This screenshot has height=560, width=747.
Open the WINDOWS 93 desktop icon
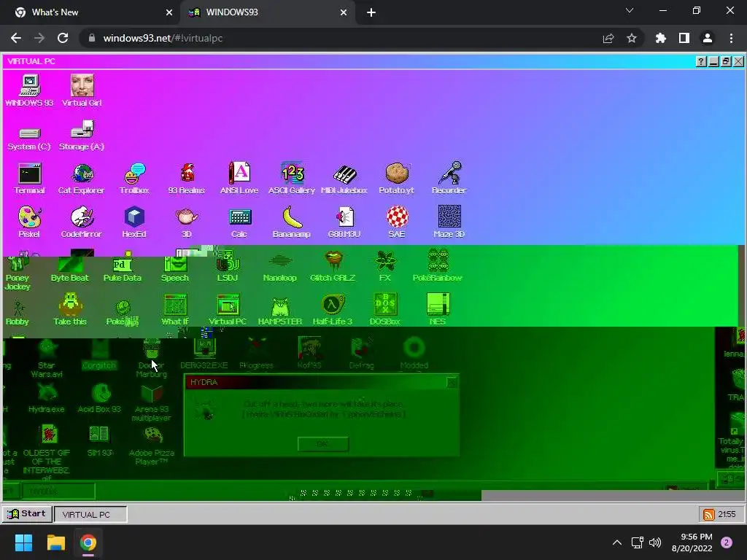coord(29,90)
